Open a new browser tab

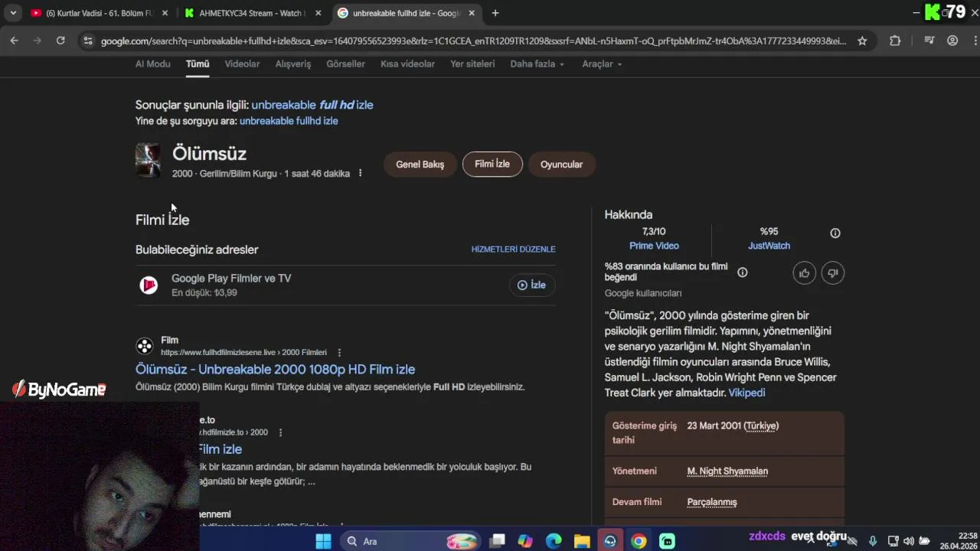click(495, 13)
